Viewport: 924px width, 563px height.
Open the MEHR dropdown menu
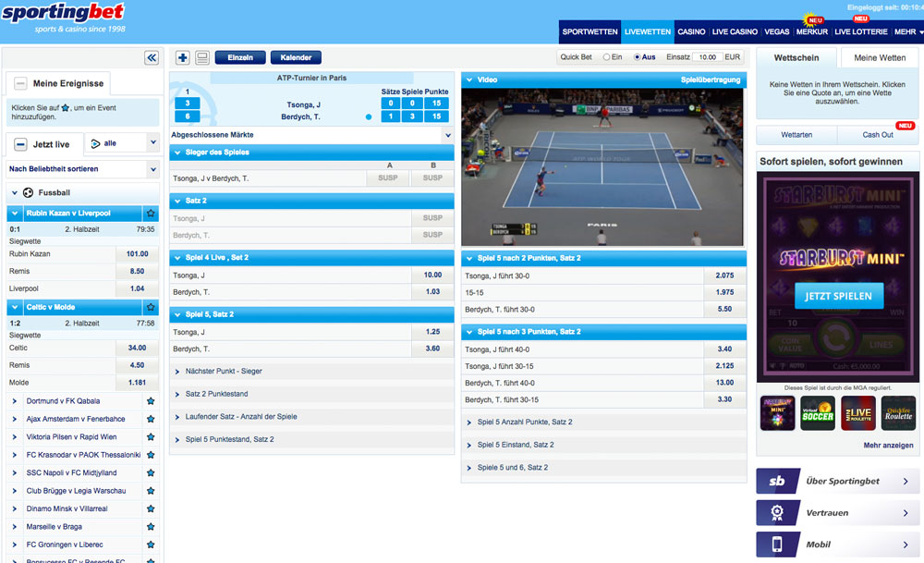(x=908, y=31)
